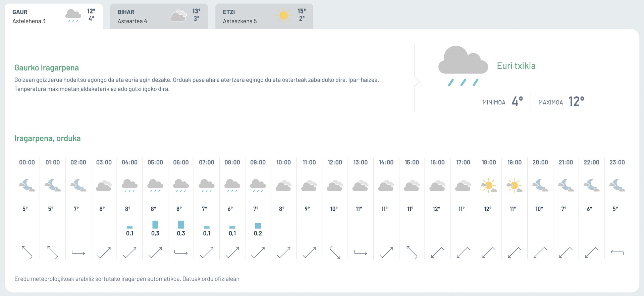
Task: Switch to the BIHAR Asteartea 4 tab
Action: 159,16
